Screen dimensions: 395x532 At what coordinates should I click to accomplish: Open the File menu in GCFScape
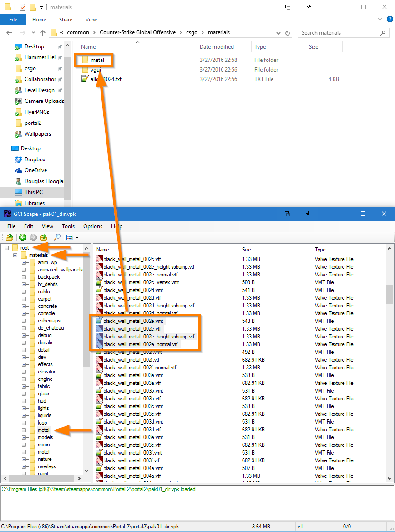(11, 226)
